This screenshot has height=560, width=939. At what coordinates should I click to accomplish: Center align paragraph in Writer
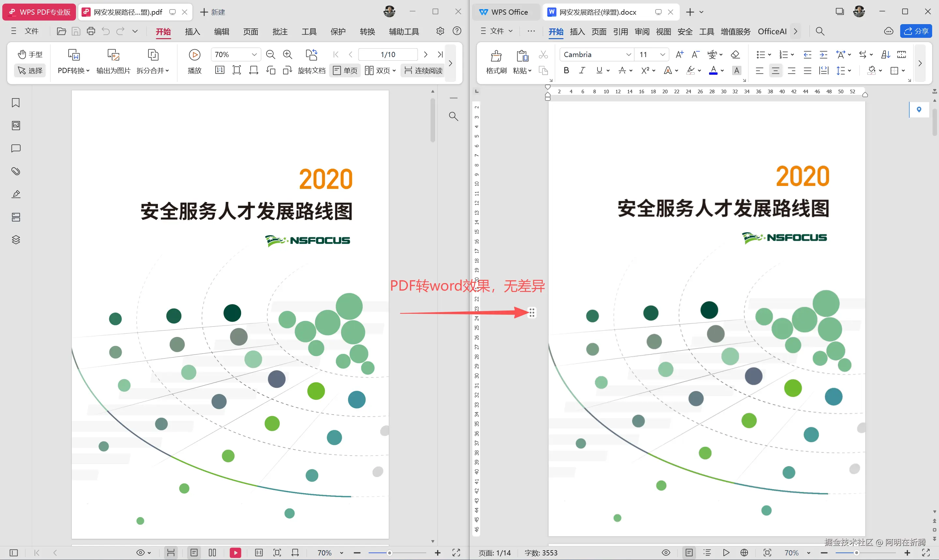[776, 70]
